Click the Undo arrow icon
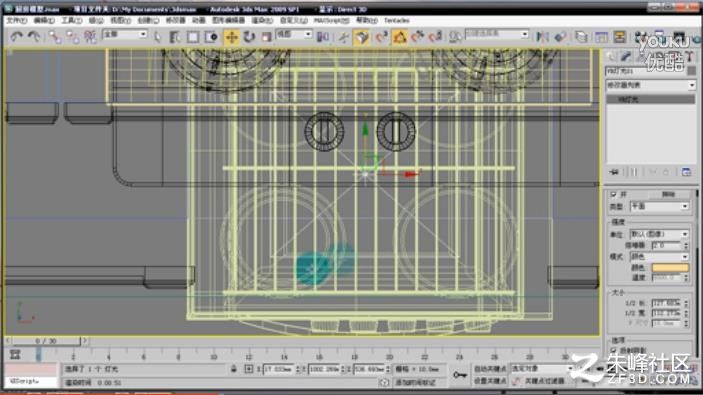This screenshot has width=703, height=395. point(17,37)
